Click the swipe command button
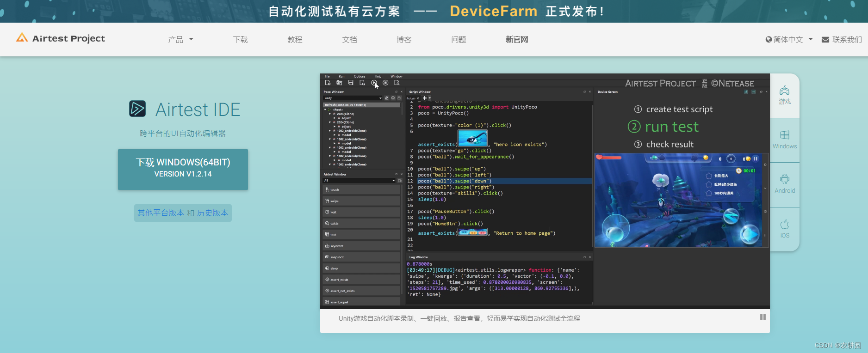 point(361,201)
